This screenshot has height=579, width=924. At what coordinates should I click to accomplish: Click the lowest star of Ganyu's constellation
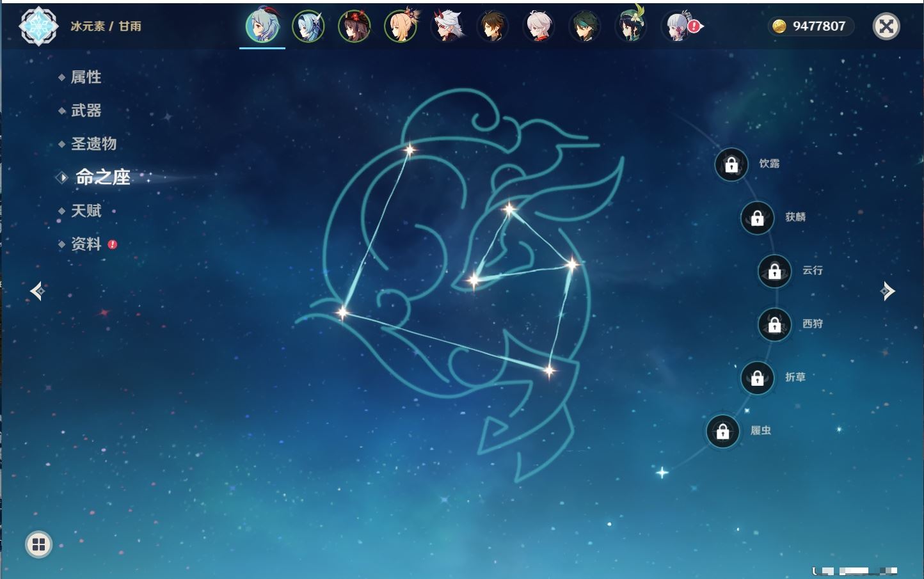coord(549,370)
